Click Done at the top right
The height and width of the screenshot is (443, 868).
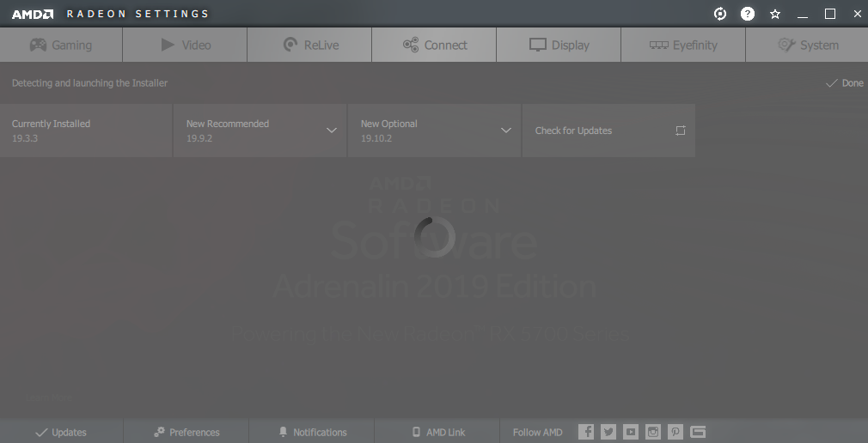tap(844, 83)
